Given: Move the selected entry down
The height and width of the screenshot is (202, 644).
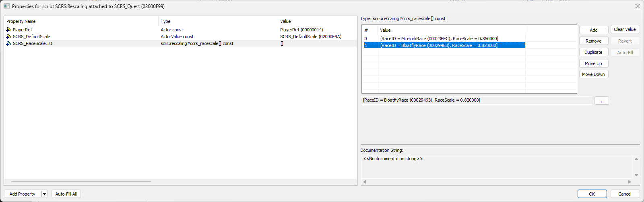Looking at the screenshot, I should pos(593,74).
